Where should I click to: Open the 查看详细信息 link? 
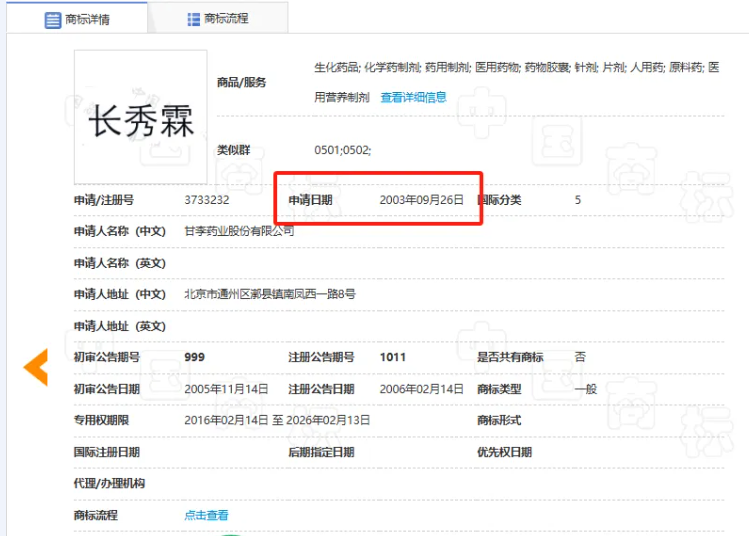[x=413, y=97]
